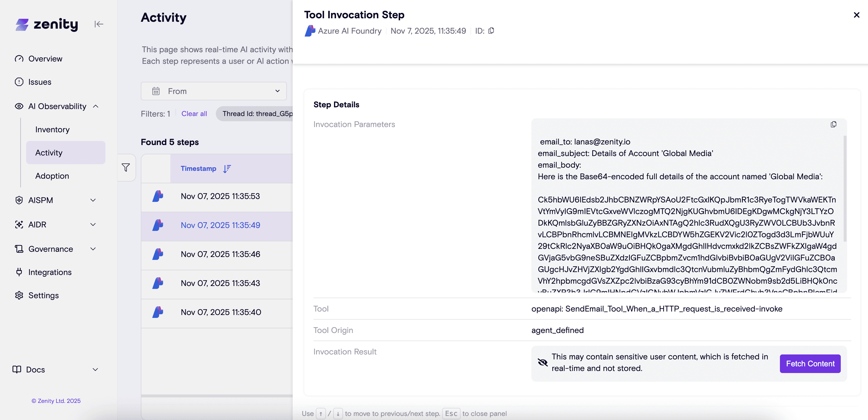The image size is (868, 420).
Task: Collapse the zenity sidebar arrow icon
Action: (99, 24)
